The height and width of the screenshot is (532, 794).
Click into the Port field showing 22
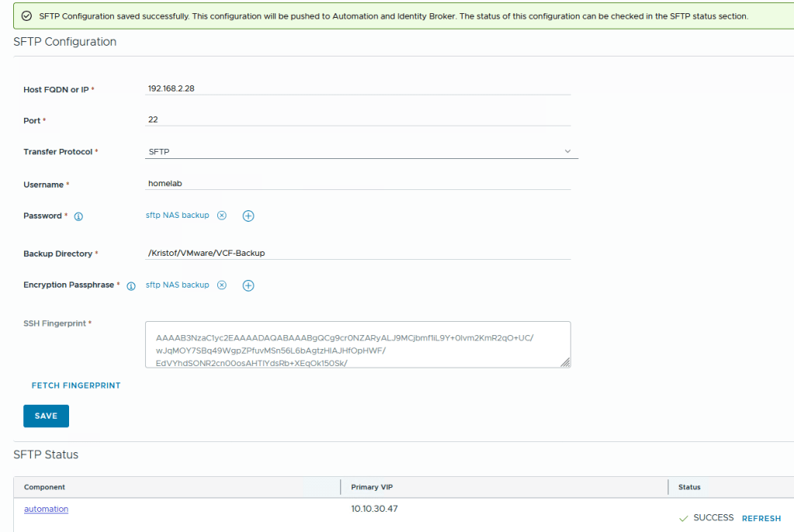pos(357,119)
